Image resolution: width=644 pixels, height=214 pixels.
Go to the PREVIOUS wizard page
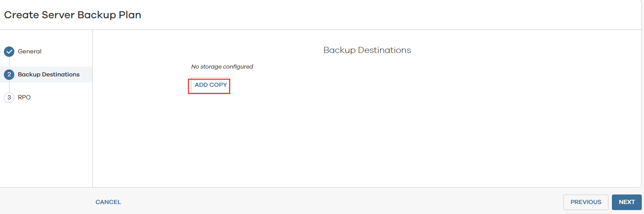click(x=585, y=202)
